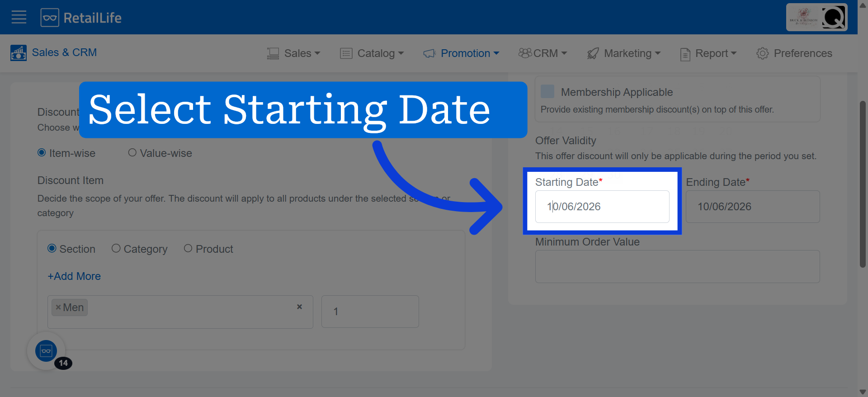Open the profile avatar in header

pyautogui.click(x=816, y=18)
